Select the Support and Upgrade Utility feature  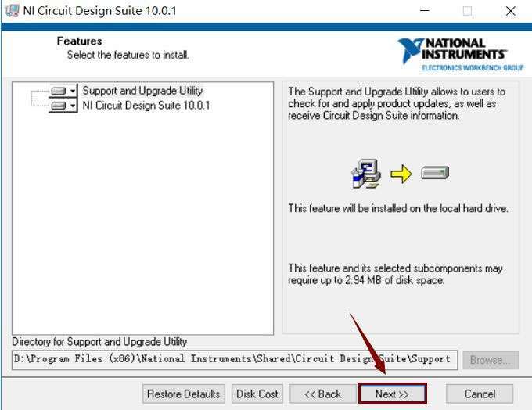(142, 91)
